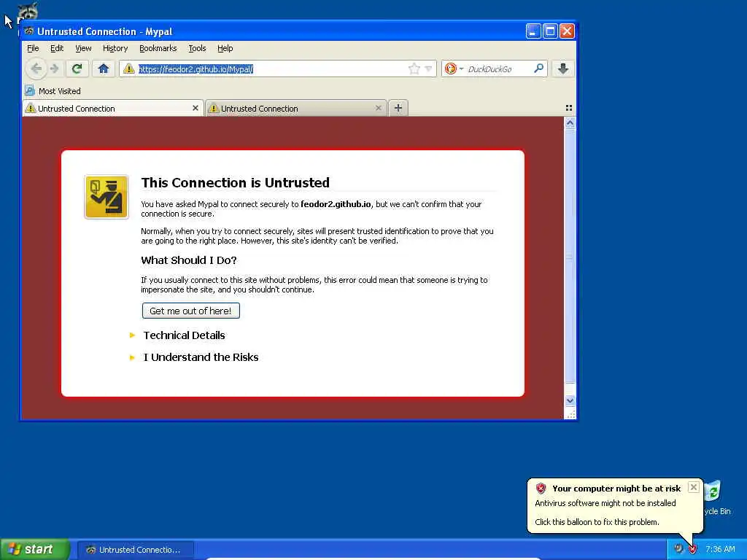Open the Help menu
This screenshot has width=747, height=560.
point(225,48)
